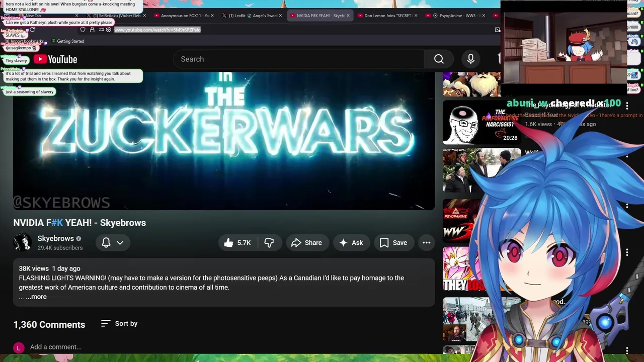Open video more actions three-dot button
The height and width of the screenshot is (362, 644).
click(x=426, y=243)
